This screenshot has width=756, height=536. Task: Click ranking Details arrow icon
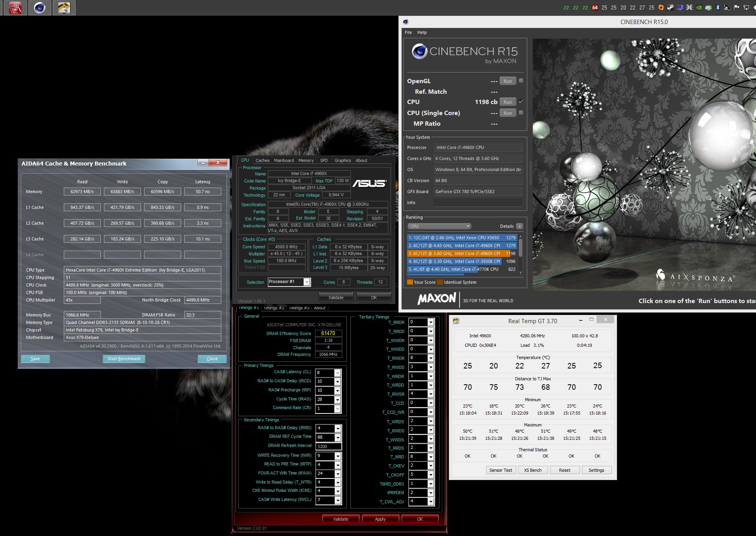pos(520,226)
